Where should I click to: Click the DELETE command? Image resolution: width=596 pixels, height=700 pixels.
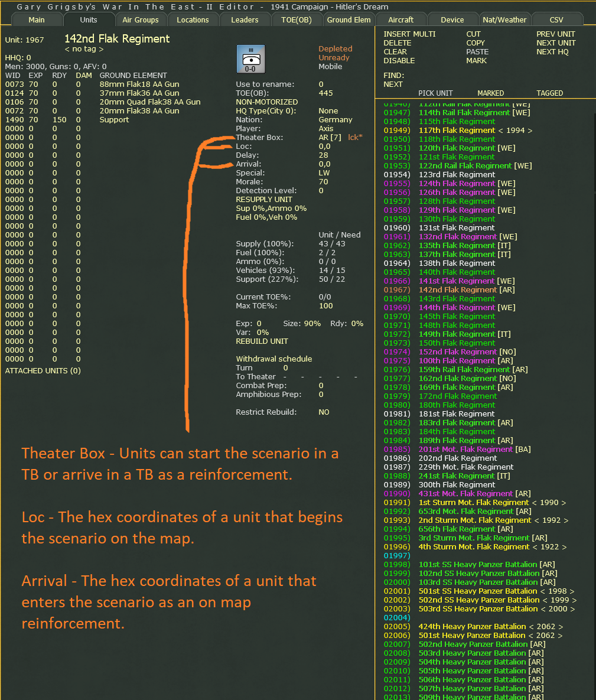pyautogui.click(x=398, y=43)
